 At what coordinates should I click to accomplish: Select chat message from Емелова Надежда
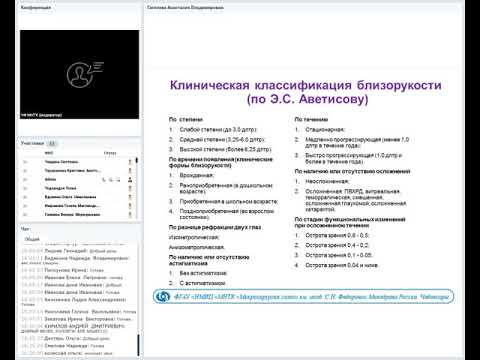(x=63, y=346)
